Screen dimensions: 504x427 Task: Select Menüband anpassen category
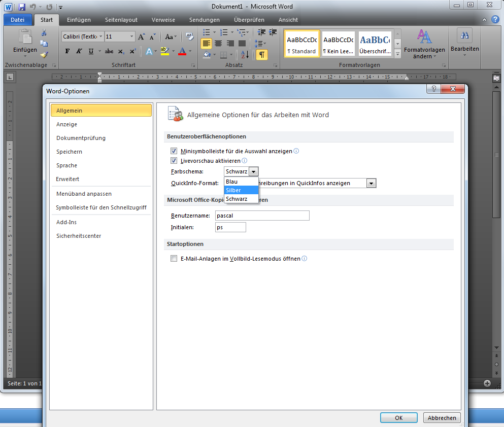click(x=101, y=194)
